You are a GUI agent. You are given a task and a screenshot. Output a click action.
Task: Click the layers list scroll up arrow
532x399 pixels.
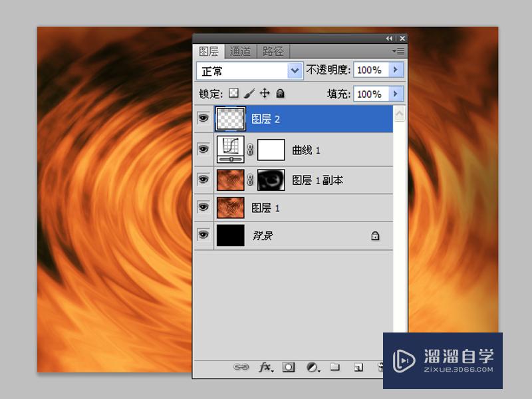click(x=400, y=113)
